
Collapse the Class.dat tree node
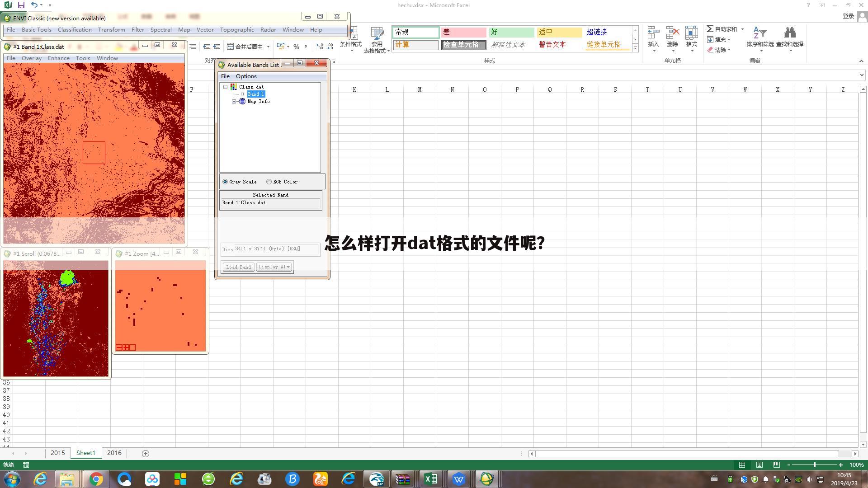point(225,87)
